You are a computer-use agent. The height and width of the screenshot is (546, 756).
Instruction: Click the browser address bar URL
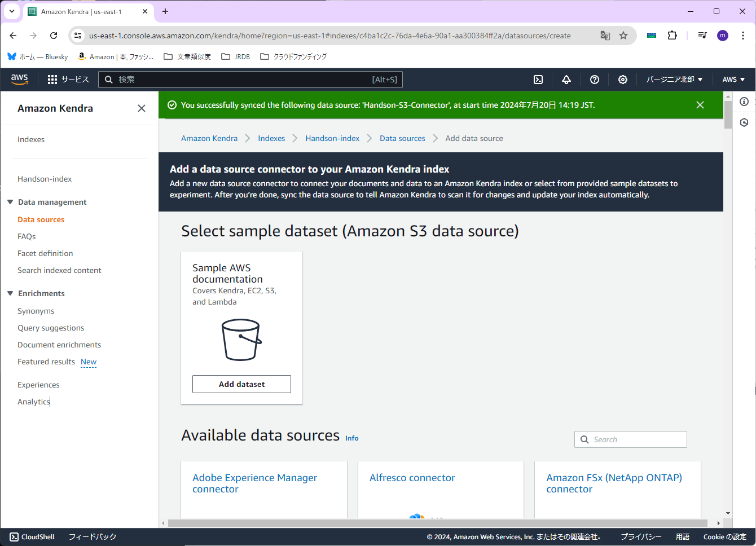[330, 36]
